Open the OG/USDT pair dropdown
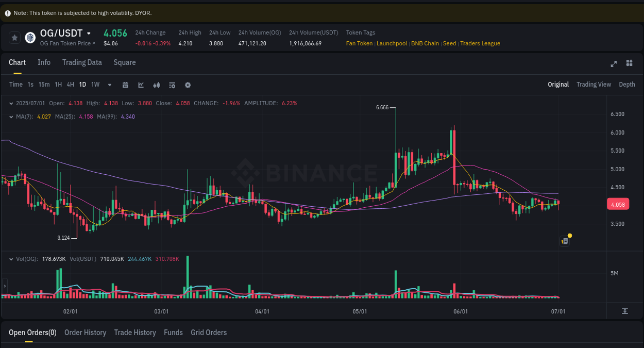The image size is (644, 348). click(x=88, y=32)
